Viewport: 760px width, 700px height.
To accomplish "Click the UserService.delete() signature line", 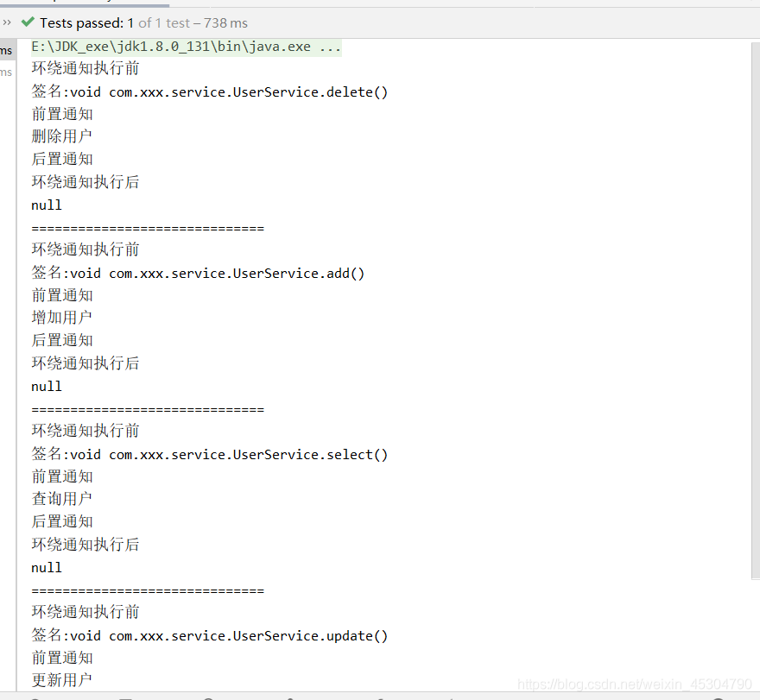I will click(209, 91).
